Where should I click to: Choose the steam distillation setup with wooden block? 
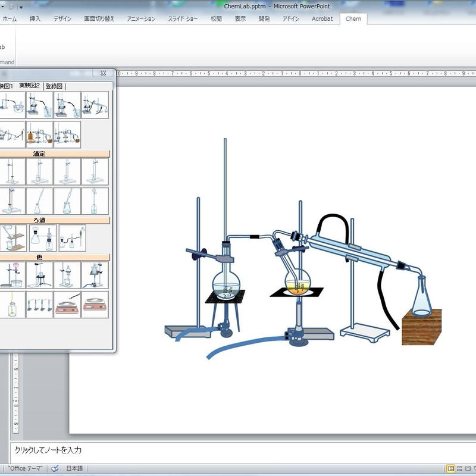(67, 134)
